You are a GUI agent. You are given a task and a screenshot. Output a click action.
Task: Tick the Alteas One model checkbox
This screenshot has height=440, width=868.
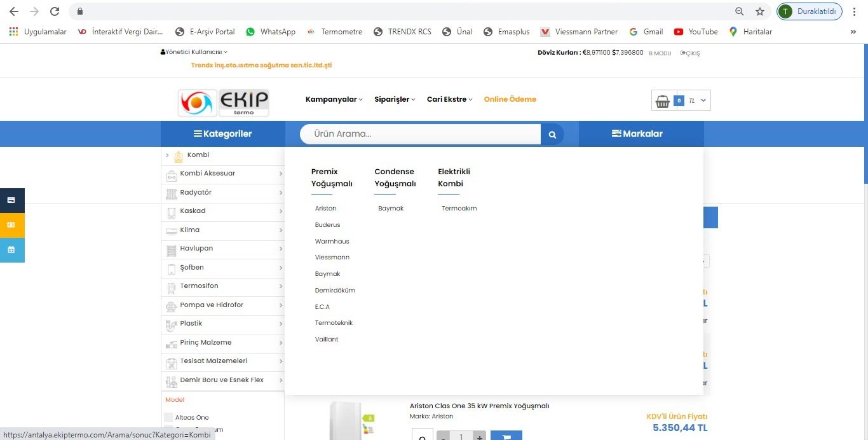168,418
